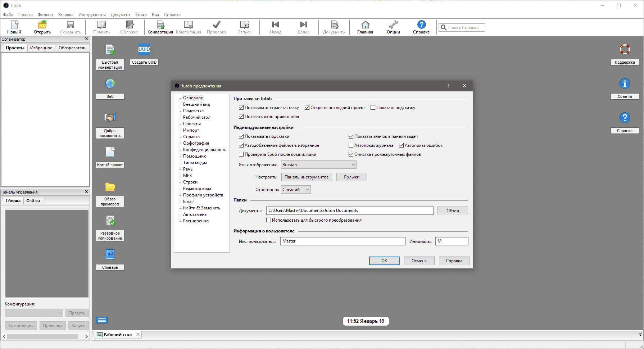
Task: Select Орфография in preferences tree
Action: [x=196, y=143]
